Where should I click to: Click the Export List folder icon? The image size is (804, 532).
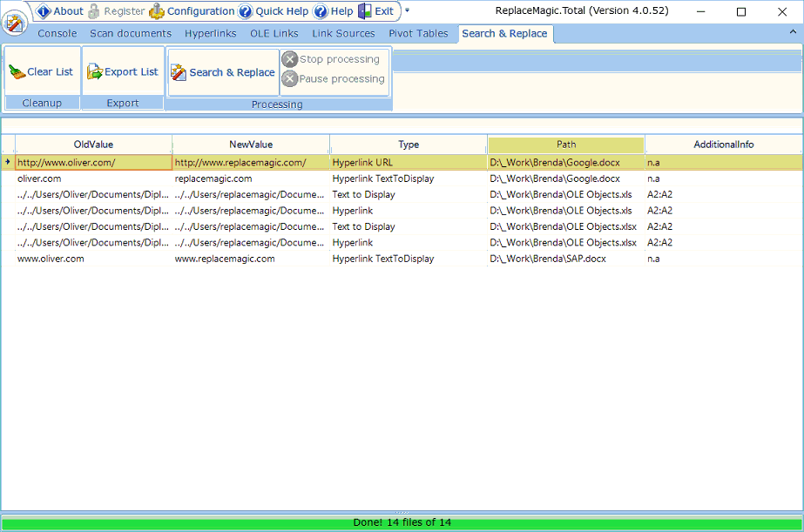(95, 71)
